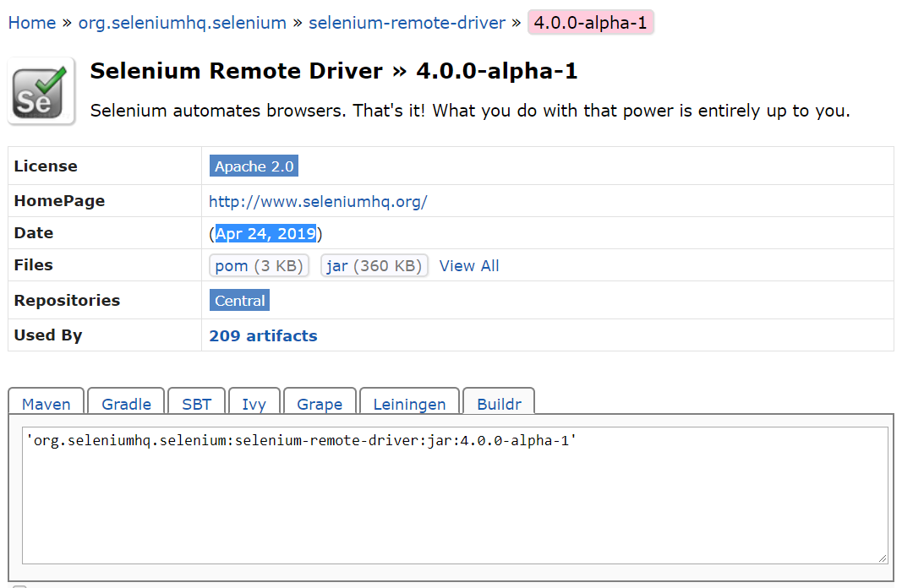The width and height of the screenshot is (902, 588).
Task: Switch to the Maven tab
Action: pyautogui.click(x=46, y=404)
